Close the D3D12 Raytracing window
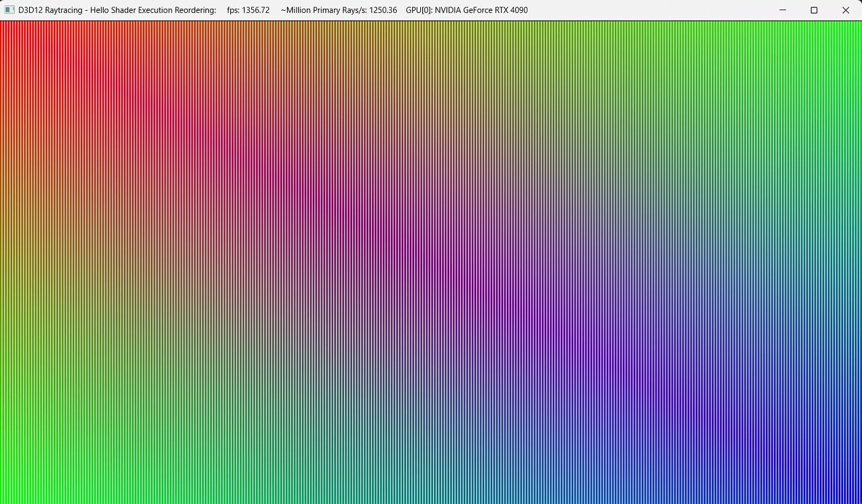Viewport: 862px width, 504px height. pyautogui.click(x=846, y=10)
